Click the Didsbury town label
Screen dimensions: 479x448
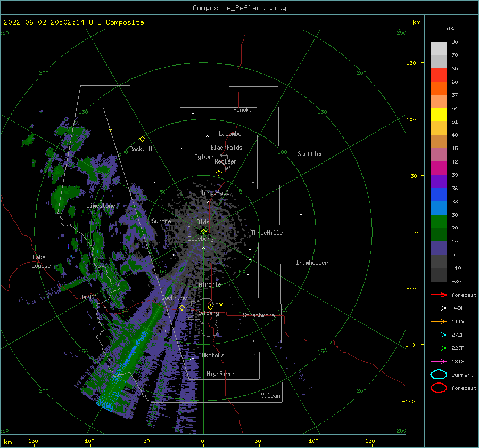[x=201, y=239]
